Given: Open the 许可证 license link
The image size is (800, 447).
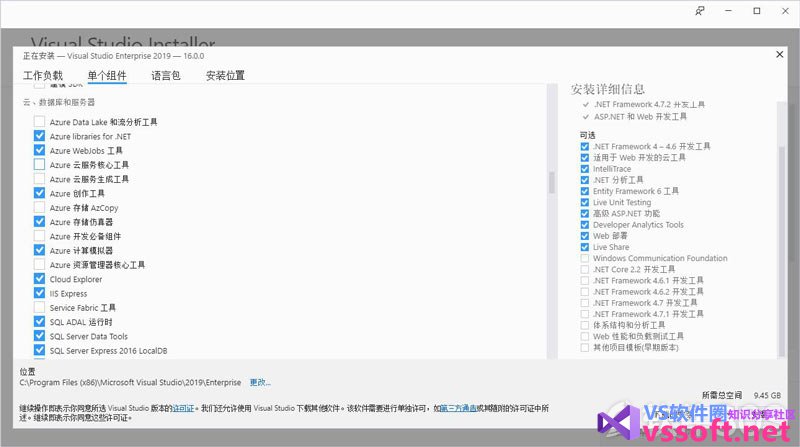Looking at the screenshot, I should (184, 408).
